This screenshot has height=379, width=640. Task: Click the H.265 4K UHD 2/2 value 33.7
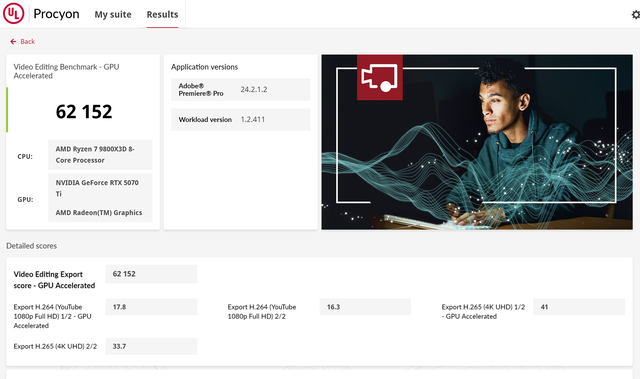151,346
